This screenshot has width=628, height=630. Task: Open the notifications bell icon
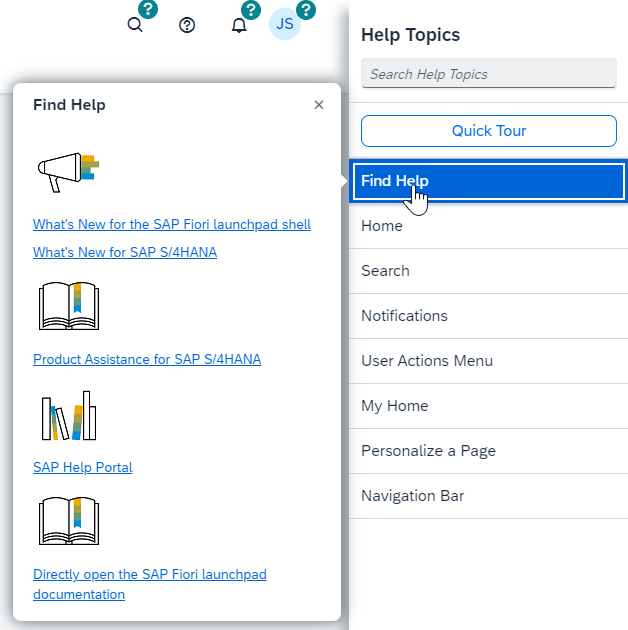(x=238, y=25)
